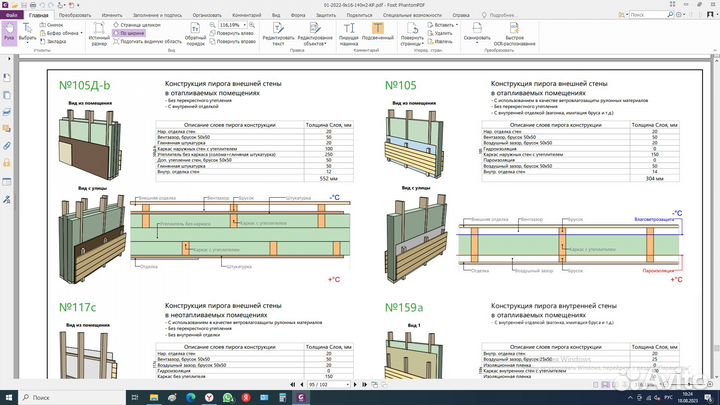Open the Справка tab
The image size is (720, 405).
[x=461, y=15]
